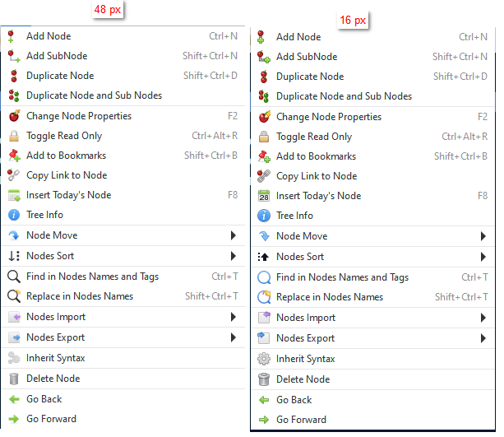This screenshot has width=504, height=437.
Task: Expand Nodes Import submenu arrow in left menu
Action: click(234, 317)
